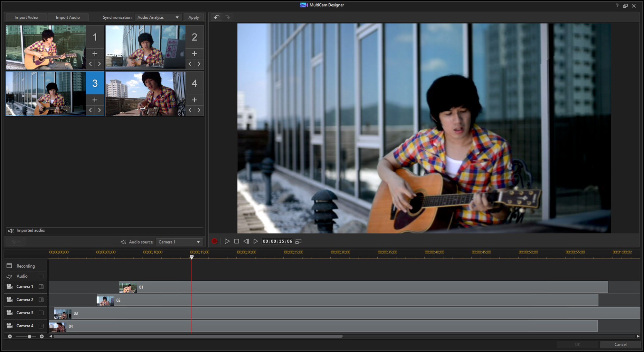Click next arrow under camera 4
The height and width of the screenshot is (352, 644).
click(199, 110)
